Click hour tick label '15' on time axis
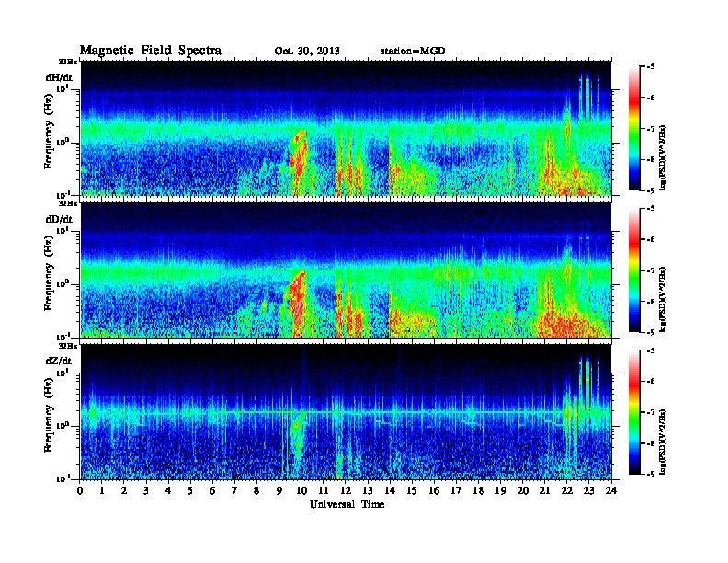The width and height of the screenshot is (728, 563). (x=413, y=490)
